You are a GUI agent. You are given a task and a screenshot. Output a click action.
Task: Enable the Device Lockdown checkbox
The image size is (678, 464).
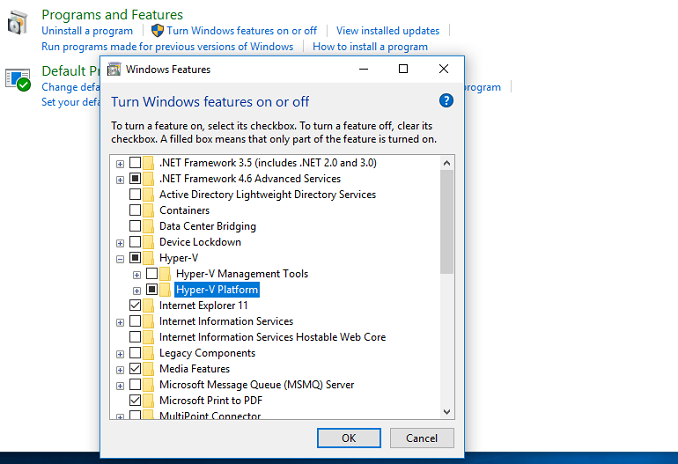[135, 242]
